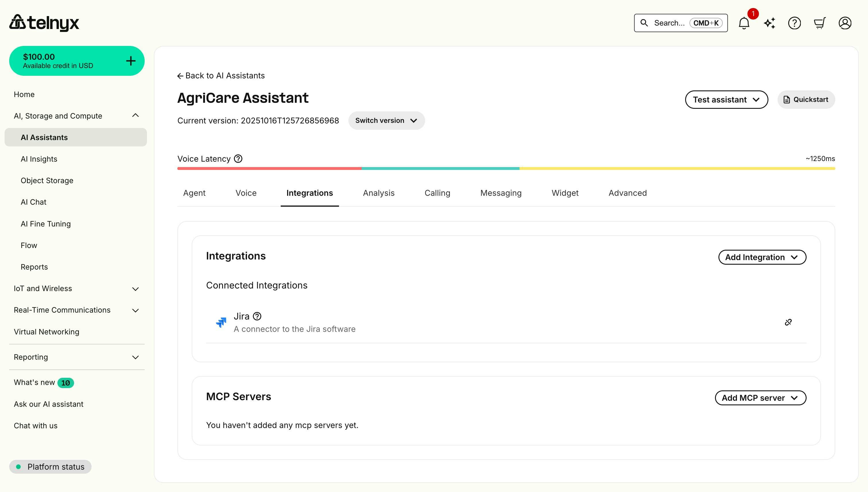Click Back to AI Assistants

pos(221,75)
